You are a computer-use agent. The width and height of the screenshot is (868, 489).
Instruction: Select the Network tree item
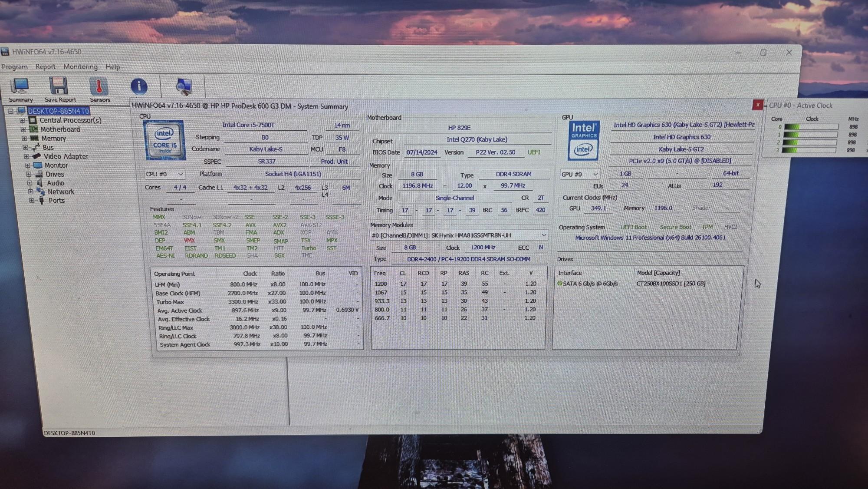(x=61, y=192)
